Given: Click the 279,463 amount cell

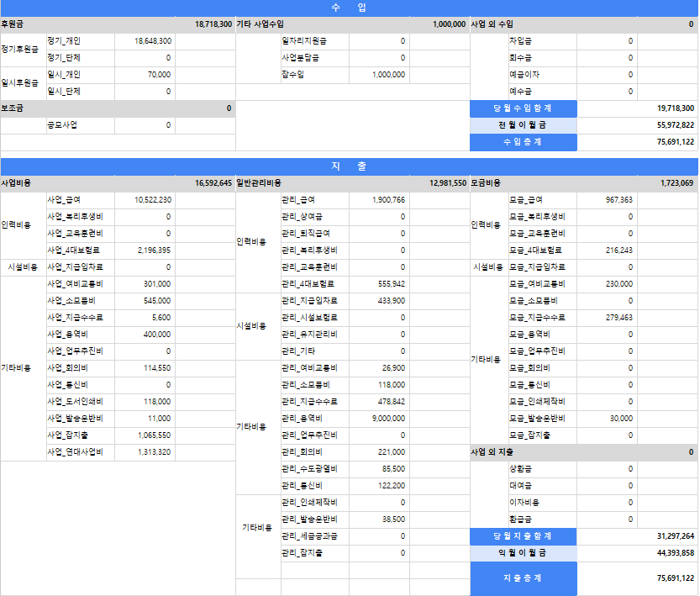Looking at the screenshot, I should [x=607, y=318].
